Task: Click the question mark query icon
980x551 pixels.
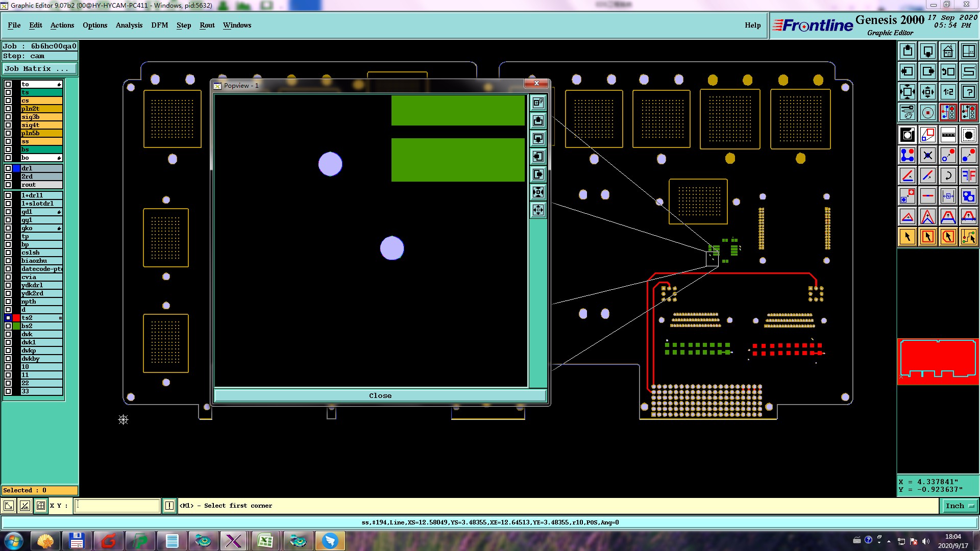Action: click(x=968, y=92)
